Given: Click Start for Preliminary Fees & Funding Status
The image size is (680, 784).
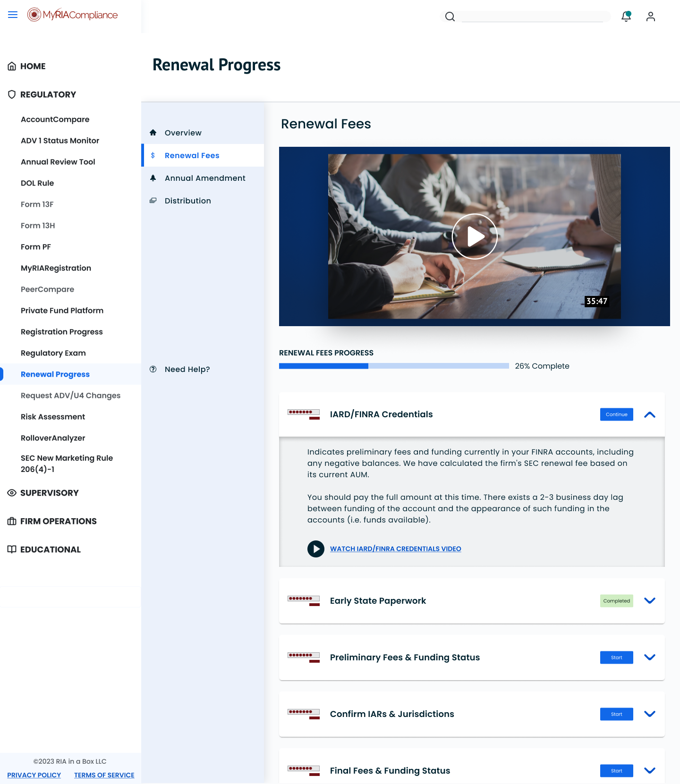Looking at the screenshot, I should (617, 658).
